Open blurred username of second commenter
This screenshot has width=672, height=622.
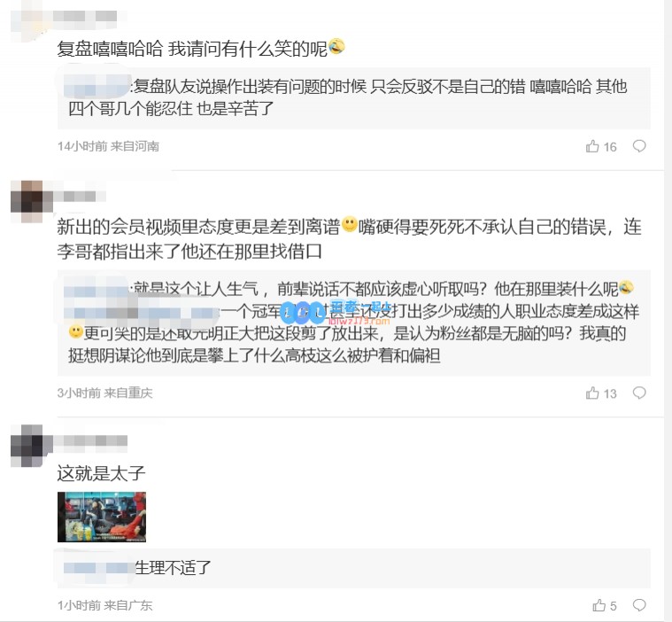click(80, 196)
